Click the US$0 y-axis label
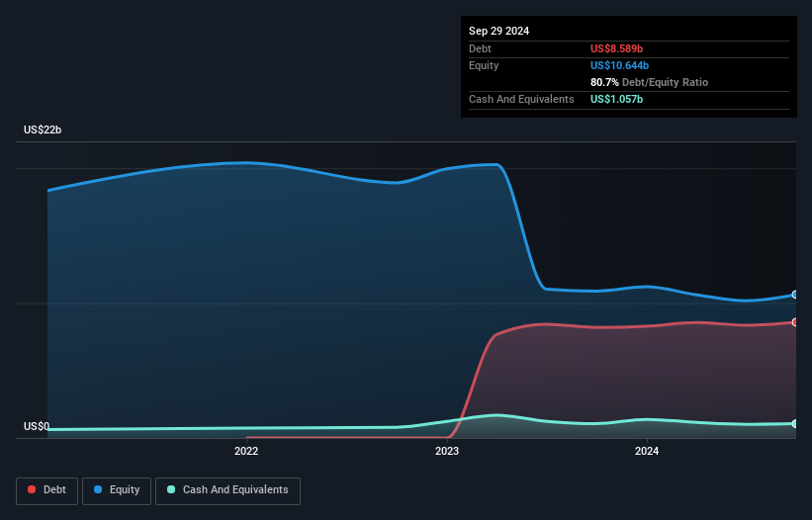 37,426
